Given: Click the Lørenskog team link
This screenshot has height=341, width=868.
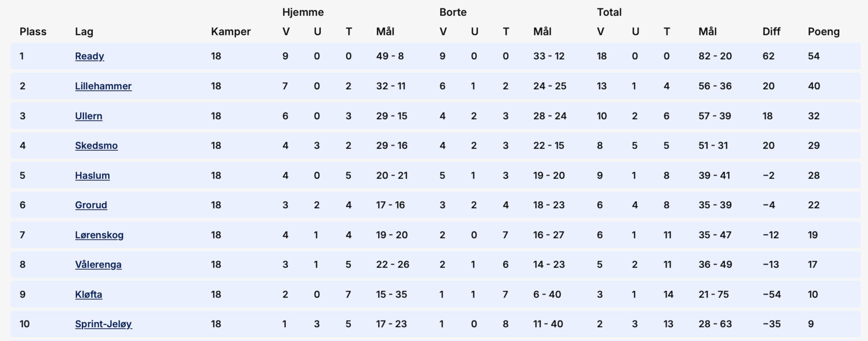Looking at the screenshot, I should [x=99, y=235].
